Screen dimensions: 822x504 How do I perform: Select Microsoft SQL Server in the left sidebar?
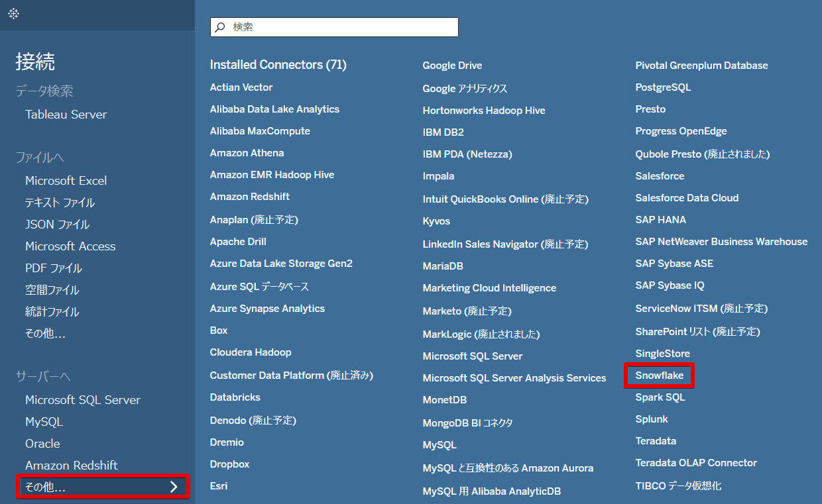coord(83,400)
